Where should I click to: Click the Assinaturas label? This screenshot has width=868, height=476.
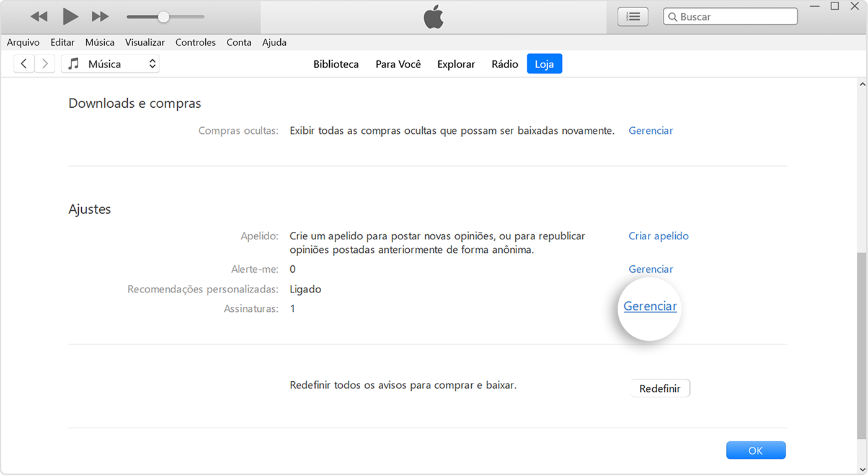(x=251, y=309)
